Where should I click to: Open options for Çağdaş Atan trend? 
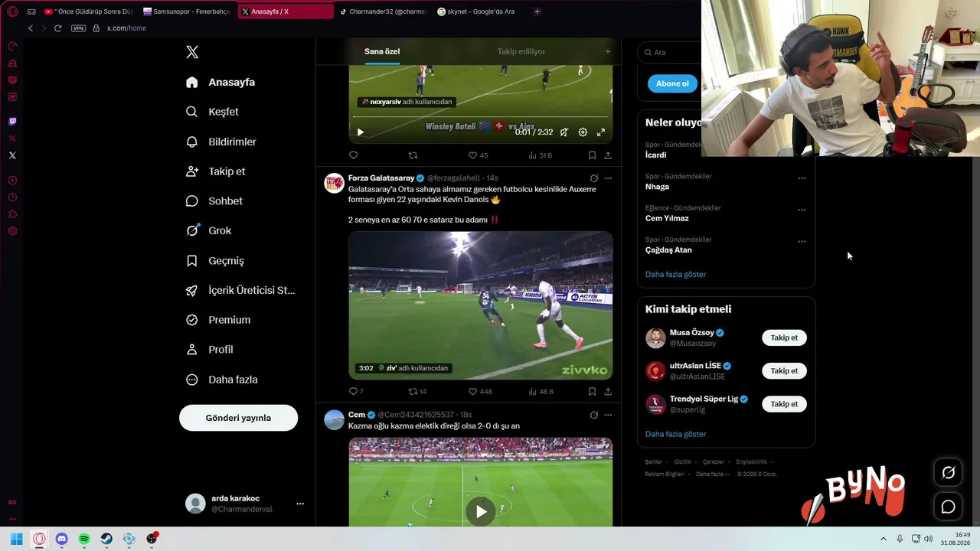click(x=802, y=241)
